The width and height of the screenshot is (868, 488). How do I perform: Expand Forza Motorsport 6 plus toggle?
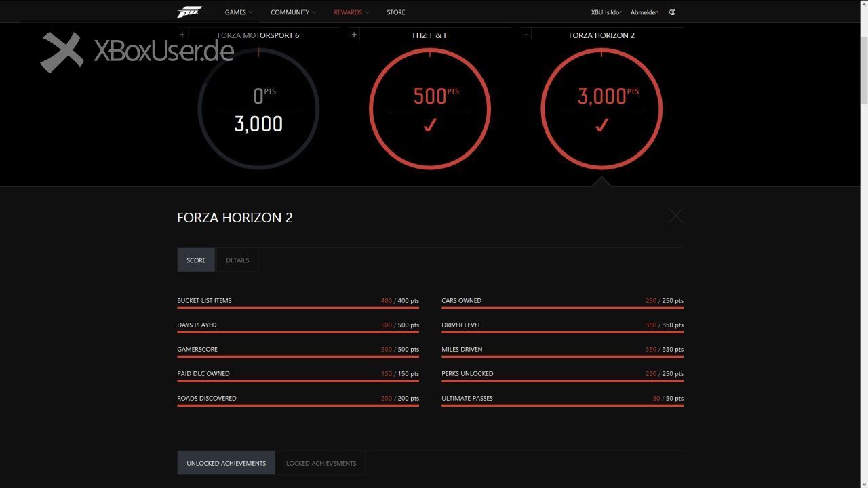[182, 35]
